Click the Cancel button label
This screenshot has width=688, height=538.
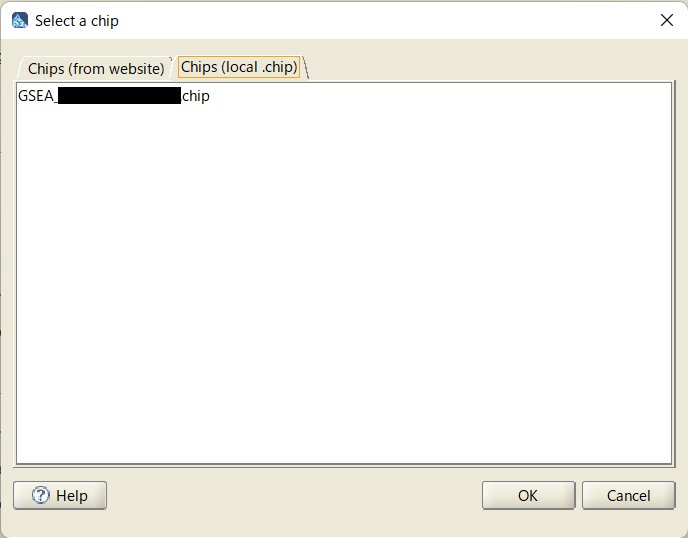pyautogui.click(x=628, y=495)
